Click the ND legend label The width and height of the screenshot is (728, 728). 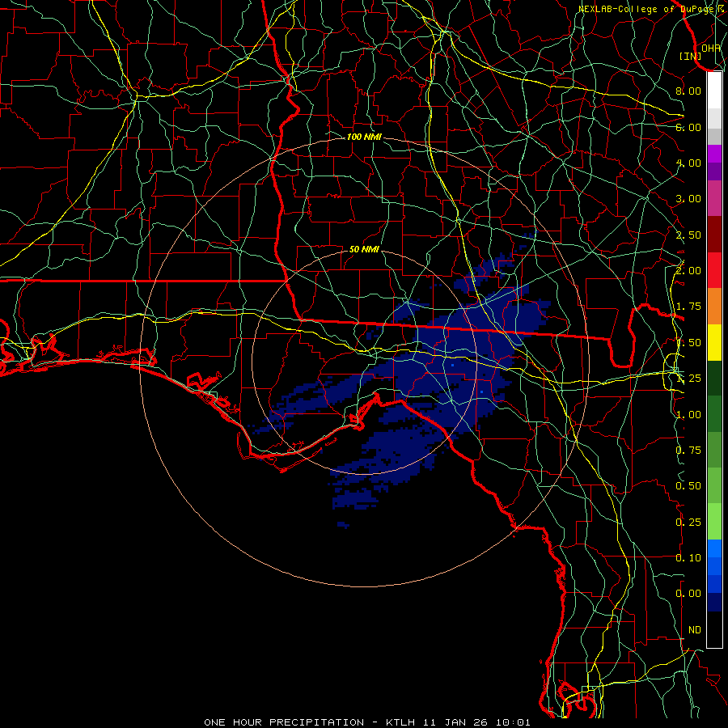695,630
